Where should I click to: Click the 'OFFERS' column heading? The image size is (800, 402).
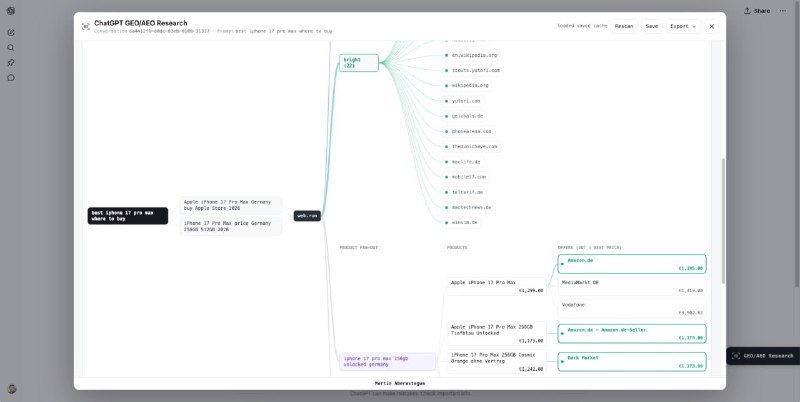589,248
